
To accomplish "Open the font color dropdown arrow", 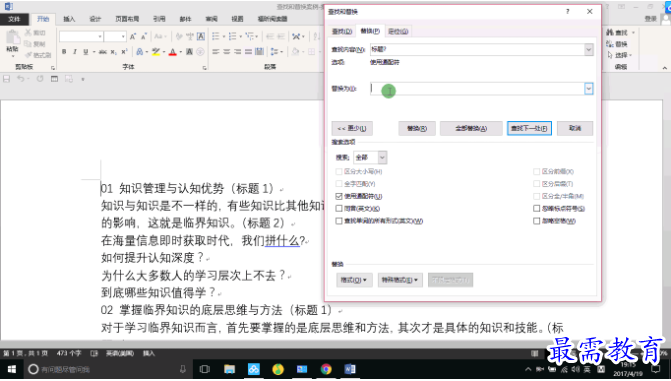I will (x=180, y=52).
